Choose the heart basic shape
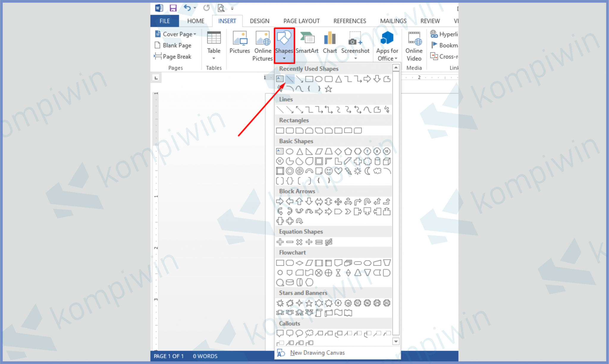This screenshot has height=364, width=609. (x=338, y=171)
